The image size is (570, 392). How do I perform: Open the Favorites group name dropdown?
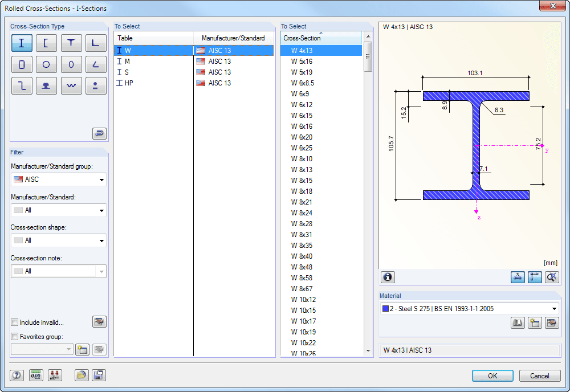(42, 349)
